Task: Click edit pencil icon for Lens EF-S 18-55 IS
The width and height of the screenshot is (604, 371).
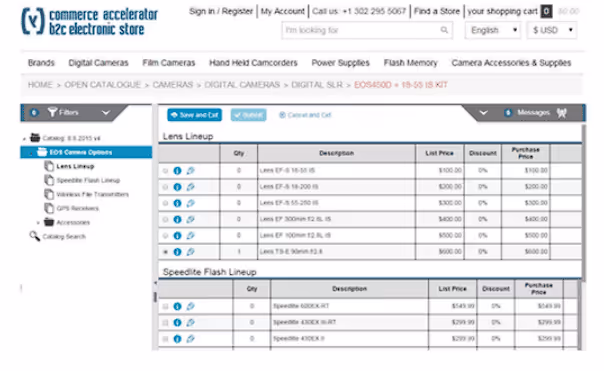Action: pos(190,171)
